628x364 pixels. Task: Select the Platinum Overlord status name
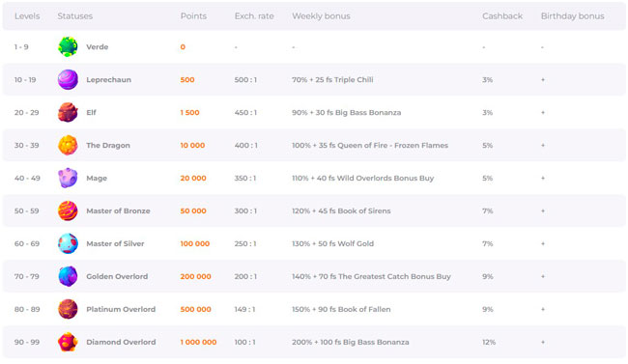pyautogui.click(x=121, y=310)
